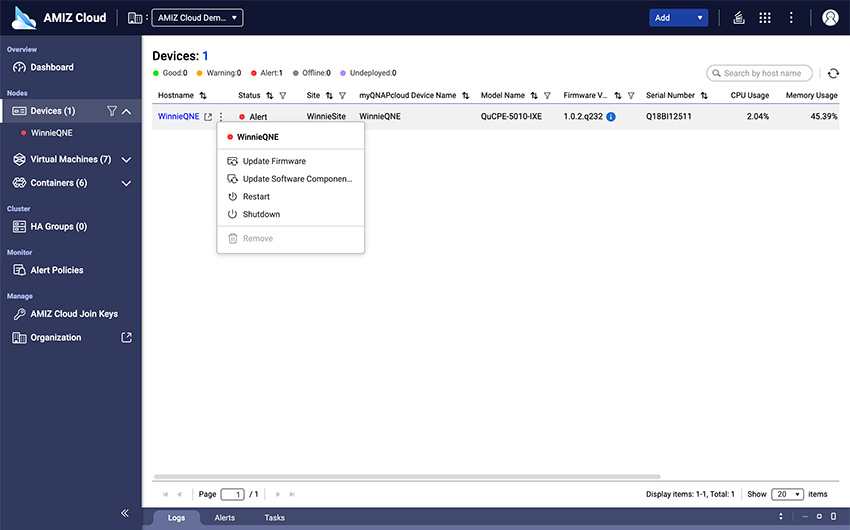Expand the Virtual Machines chevron
This screenshot has height=530, width=850.
[x=126, y=160]
